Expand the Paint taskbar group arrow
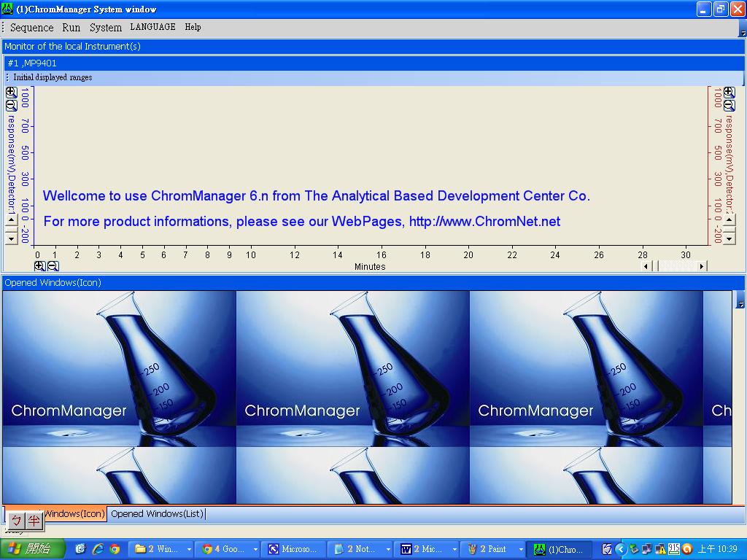Screen dimensions: 747x560 coord(521,550)
